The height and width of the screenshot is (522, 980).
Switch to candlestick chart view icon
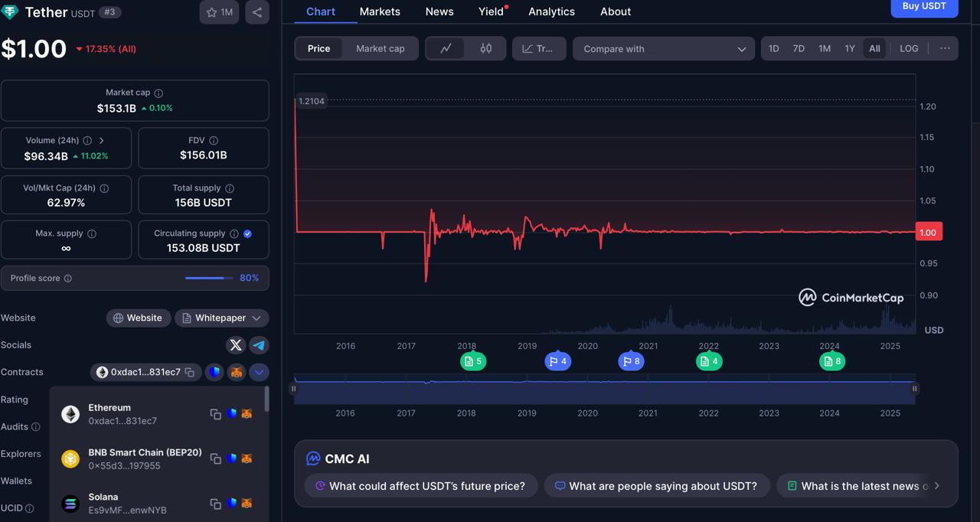(485, 48)
